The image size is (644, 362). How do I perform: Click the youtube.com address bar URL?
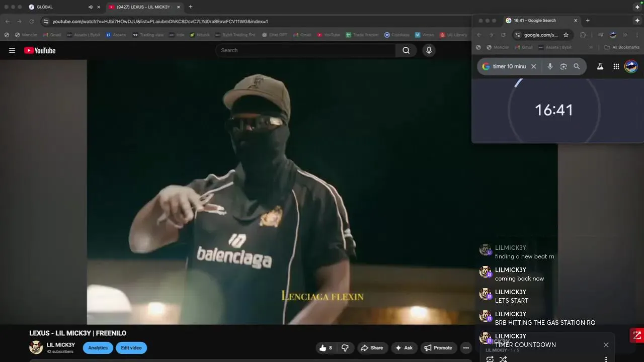click(x=160, y=22)
